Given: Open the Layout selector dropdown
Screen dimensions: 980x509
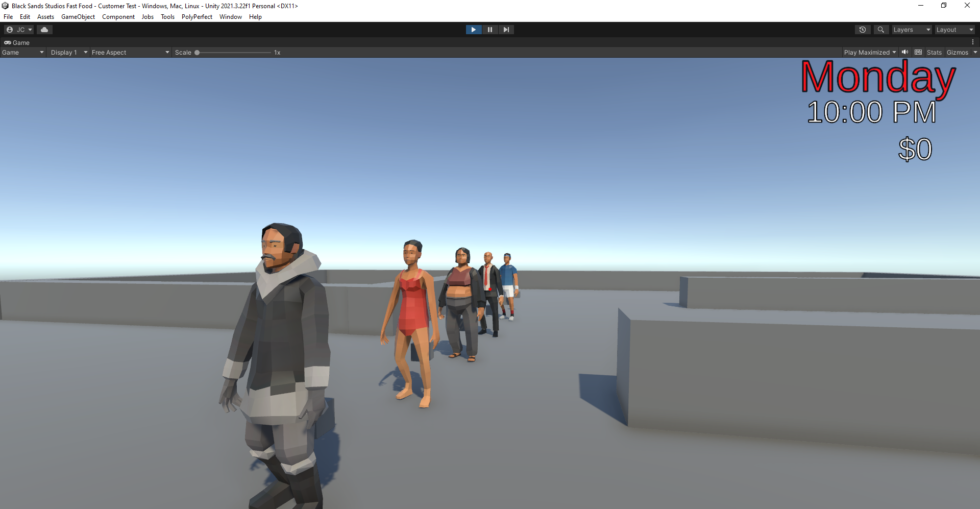Looking at the screenshot, I should tap(954, 30).
